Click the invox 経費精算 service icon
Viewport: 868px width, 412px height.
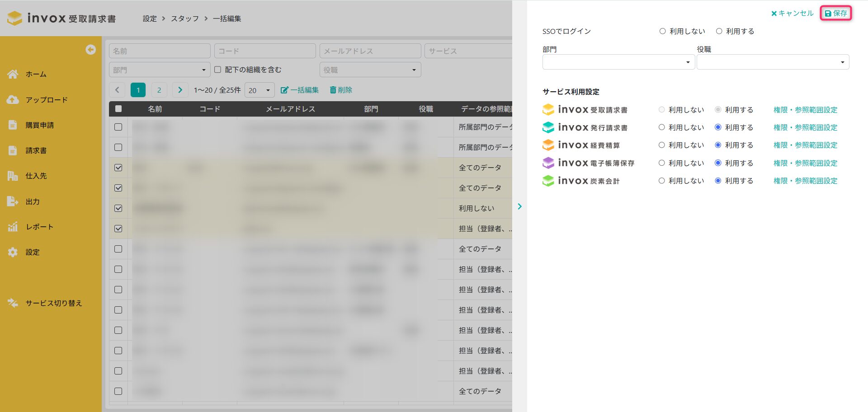pos(548,145)
